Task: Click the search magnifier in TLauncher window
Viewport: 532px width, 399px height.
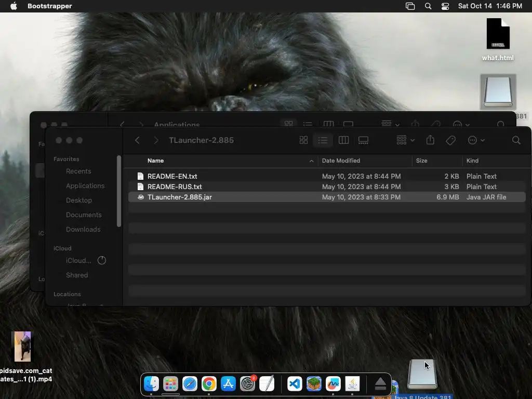Action: tap(516, 140)
